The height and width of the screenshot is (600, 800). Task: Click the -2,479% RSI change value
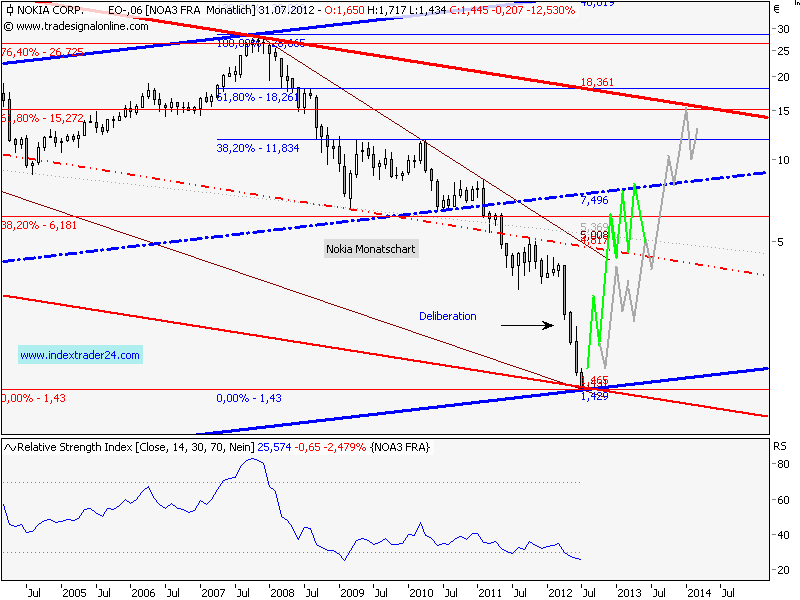[345, 447]
